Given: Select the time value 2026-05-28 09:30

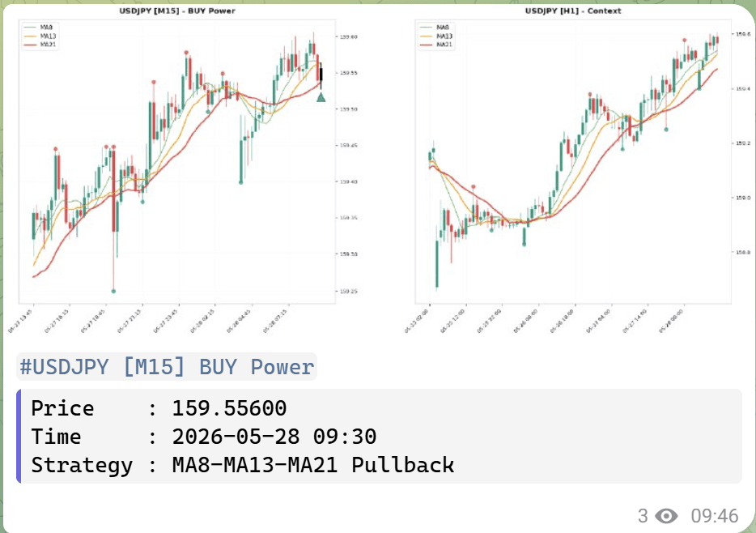Looking at the screenshot, I should [274, 437].
